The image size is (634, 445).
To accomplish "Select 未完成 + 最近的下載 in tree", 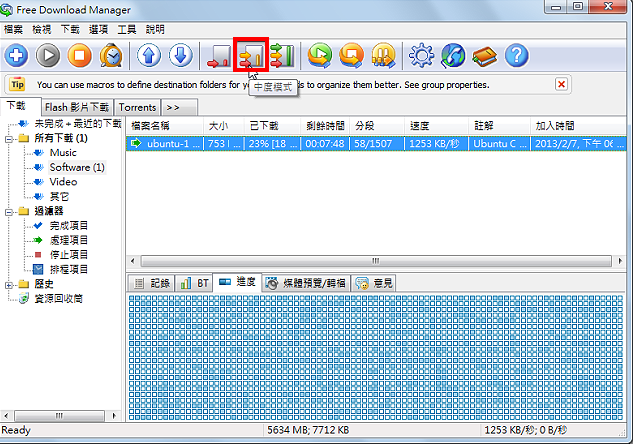I will (x=78, y=124).
